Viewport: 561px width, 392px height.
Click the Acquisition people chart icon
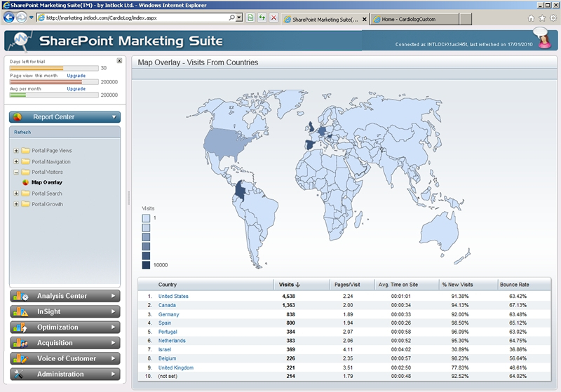point(21,343)
